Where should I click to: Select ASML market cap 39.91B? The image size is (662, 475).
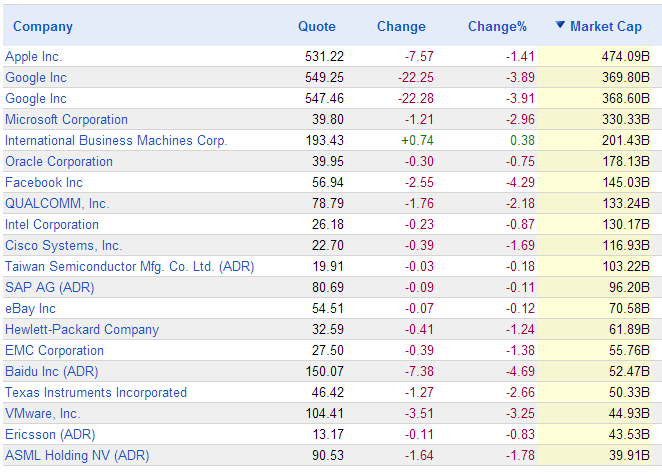(629, 456)
